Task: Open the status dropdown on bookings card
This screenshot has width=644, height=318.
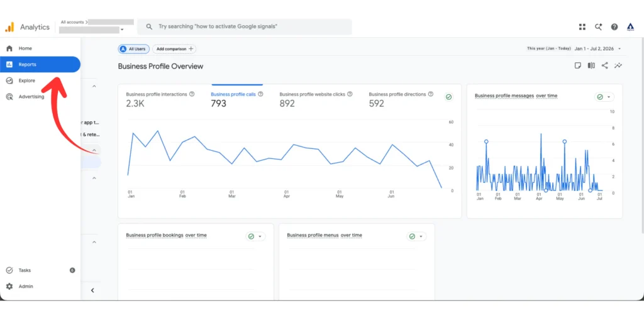Action: point(255,237)
